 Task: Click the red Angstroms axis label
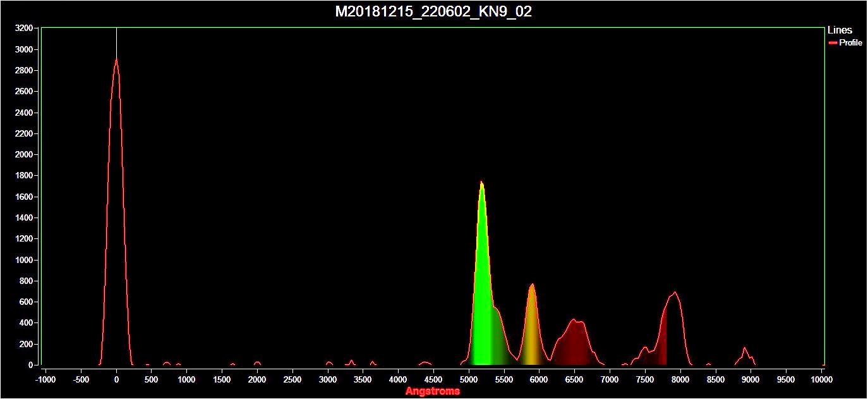(x=433, y=391)
